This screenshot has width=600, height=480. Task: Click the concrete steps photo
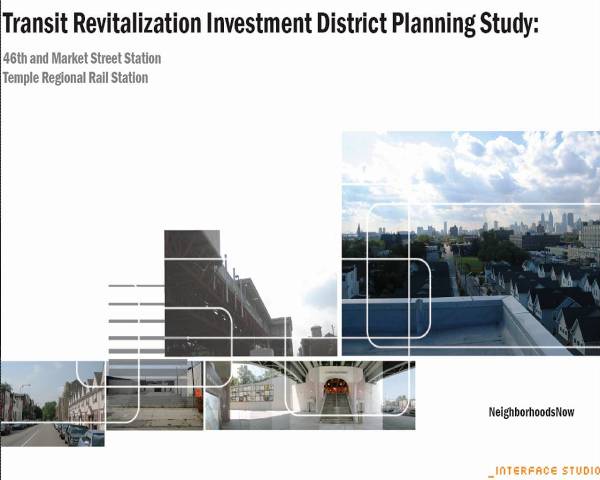coord(155,395)
